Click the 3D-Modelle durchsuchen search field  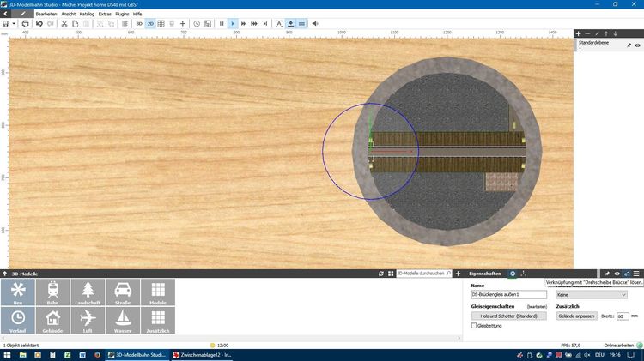point(424,274)
